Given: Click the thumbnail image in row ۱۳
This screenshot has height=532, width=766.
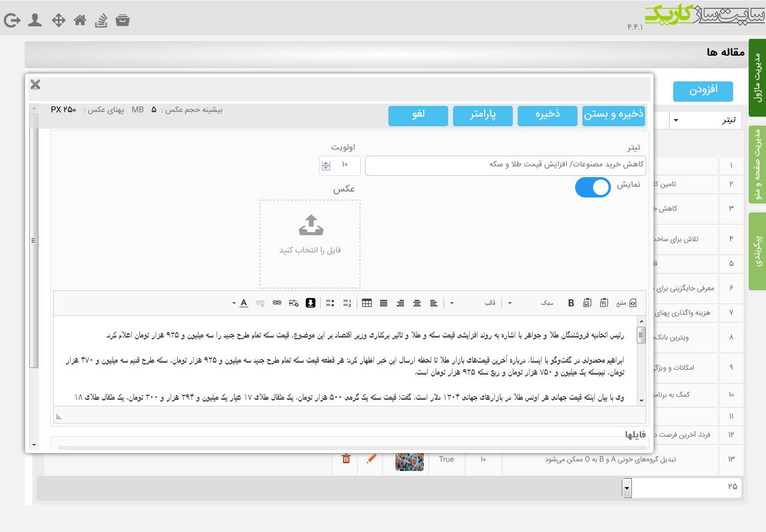Looking at the screenshot, I should [x=409, y=461].
